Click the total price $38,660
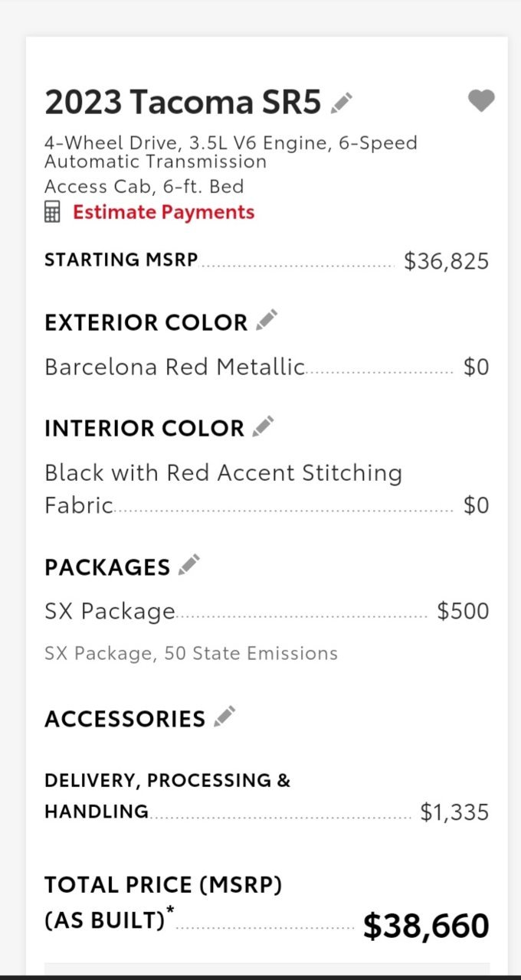This screenshot has height=980, width=521. [426, 926]
